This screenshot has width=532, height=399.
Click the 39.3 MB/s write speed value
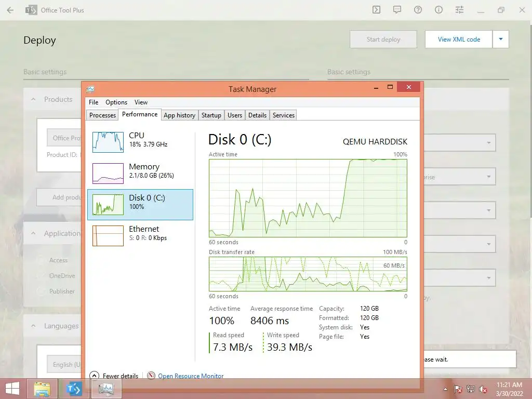point(289,347)
